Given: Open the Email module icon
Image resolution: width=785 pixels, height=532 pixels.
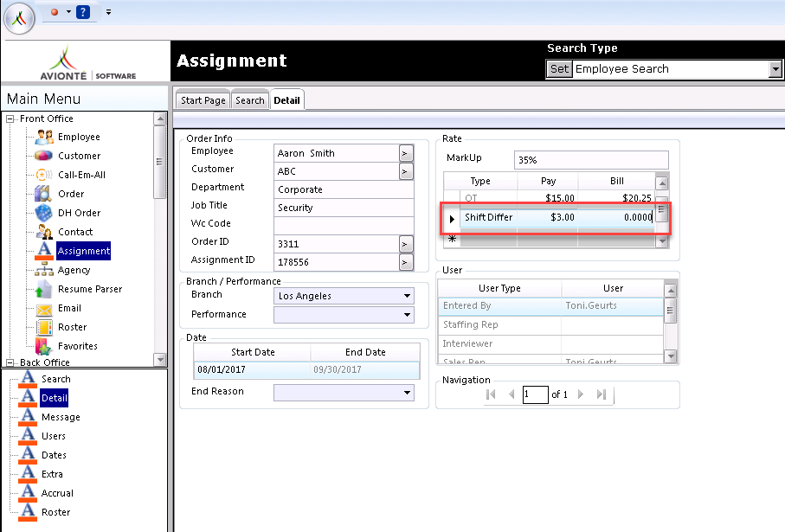Looking at the screenshot, I should point(44,309).
